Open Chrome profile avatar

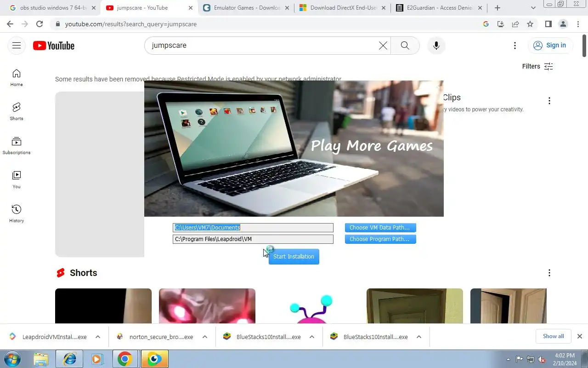click(563, 24)
